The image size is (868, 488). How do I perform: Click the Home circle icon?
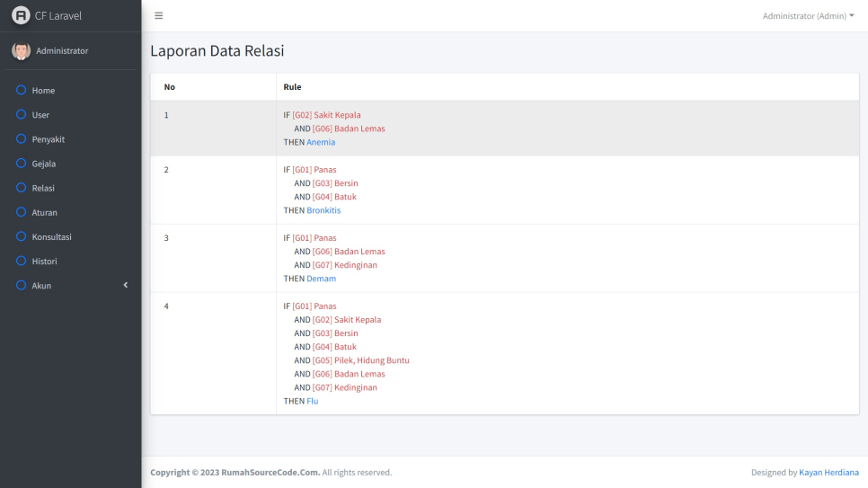pos(21,90)
